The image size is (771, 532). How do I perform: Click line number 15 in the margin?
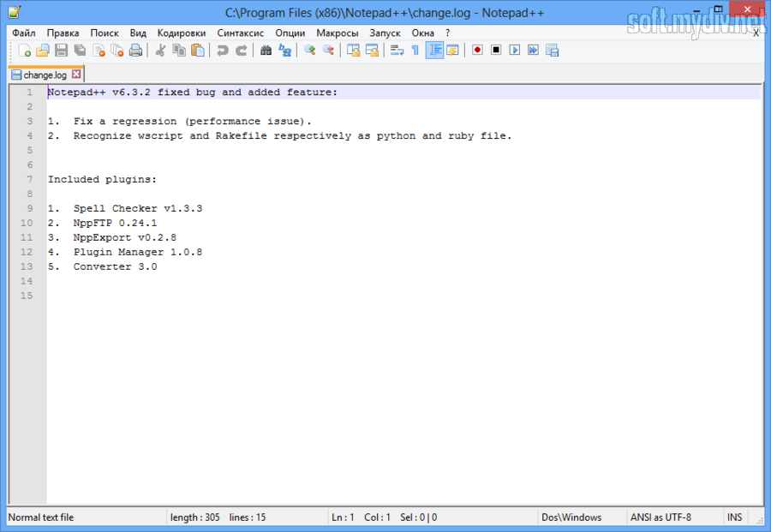click(27, 296)
